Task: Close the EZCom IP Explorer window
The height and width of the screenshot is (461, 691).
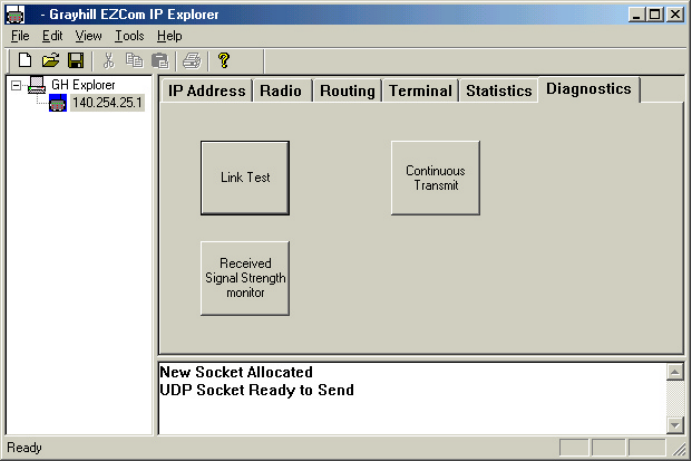Action: (x=675, y=15)
